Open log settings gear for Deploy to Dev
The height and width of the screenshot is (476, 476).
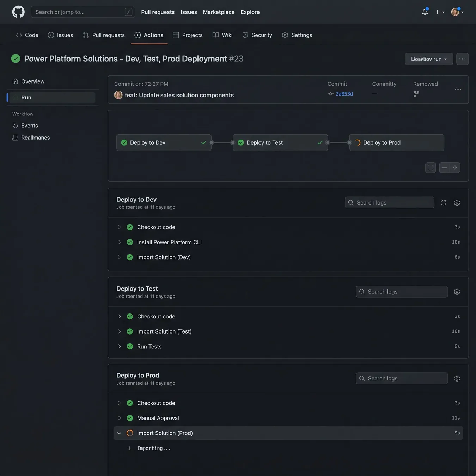click(x=457, y=202)
